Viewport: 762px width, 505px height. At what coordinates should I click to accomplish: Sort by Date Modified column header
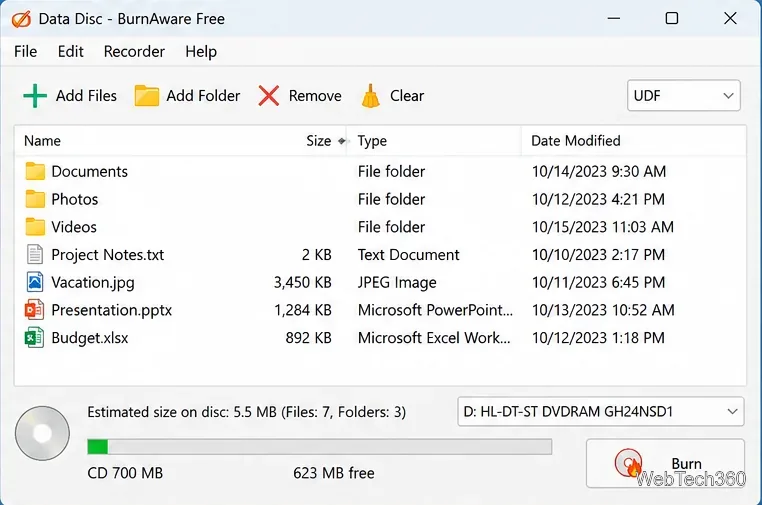click(x=575, y=141)
